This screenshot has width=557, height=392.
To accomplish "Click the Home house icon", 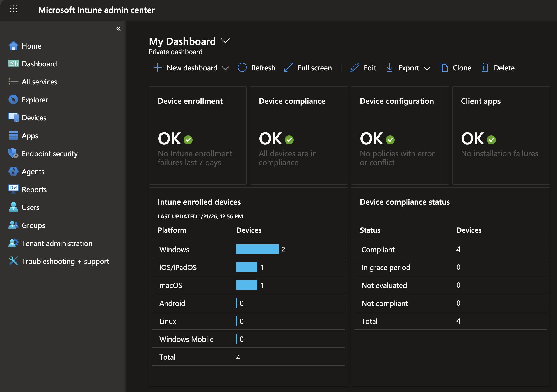I will point(13,46).
